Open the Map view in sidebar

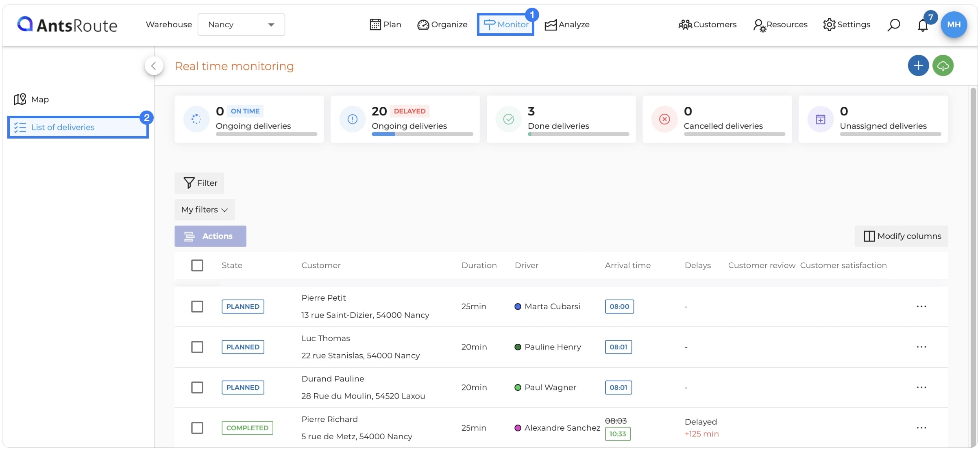32,100
